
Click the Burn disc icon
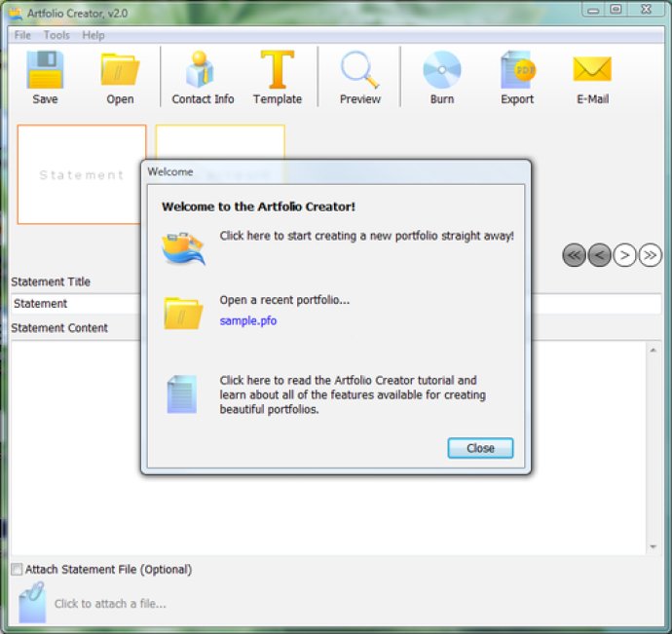point(442,69)
